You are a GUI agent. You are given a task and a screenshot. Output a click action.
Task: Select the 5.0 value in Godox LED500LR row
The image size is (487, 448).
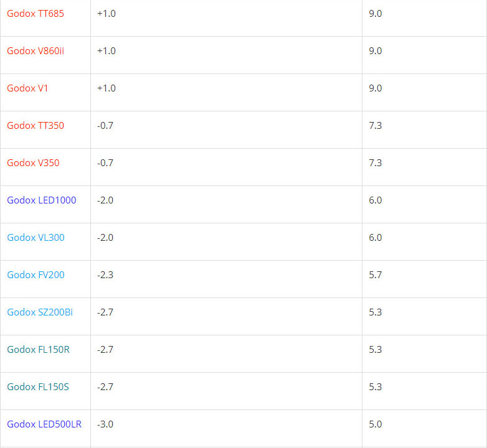pos(375,424)
